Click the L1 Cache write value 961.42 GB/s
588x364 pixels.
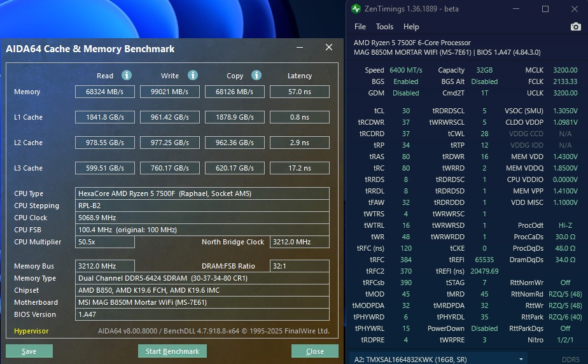170,117
